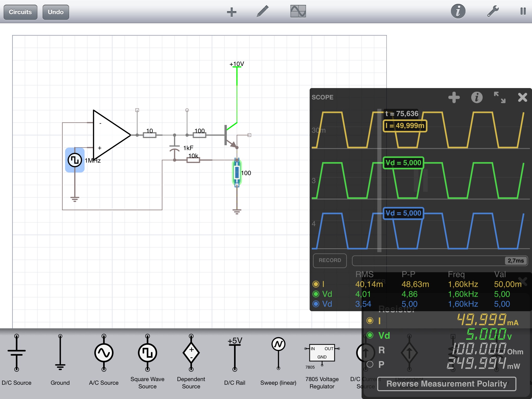Tap the blue Vd = 5,000 readout
Viewport: 532px width, 399px height.
tap(403, 213)
